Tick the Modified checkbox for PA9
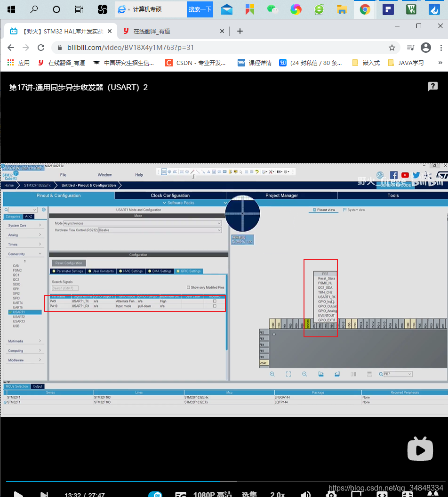This screenshot has height=497, width=448. (x=215, y=301)
